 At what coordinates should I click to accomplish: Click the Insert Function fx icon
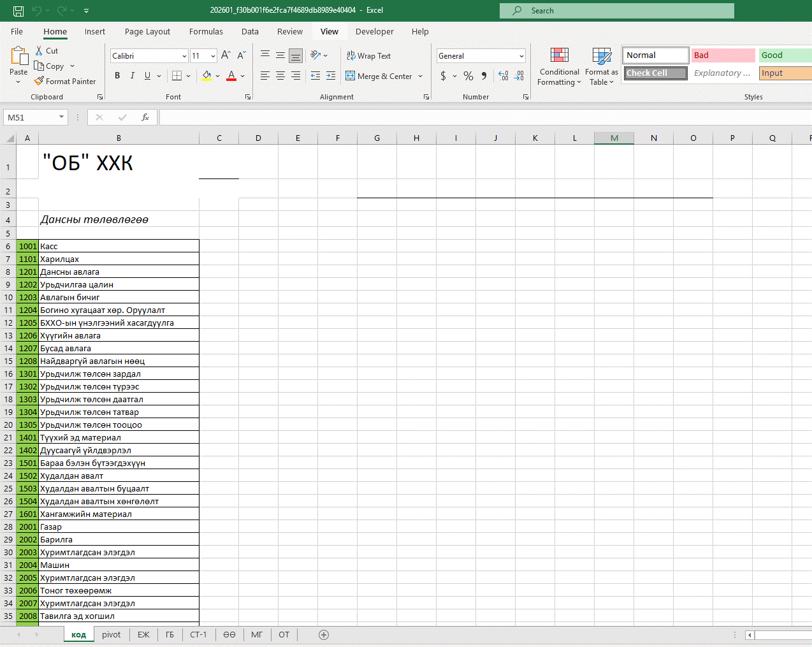(x=145, y=117)
